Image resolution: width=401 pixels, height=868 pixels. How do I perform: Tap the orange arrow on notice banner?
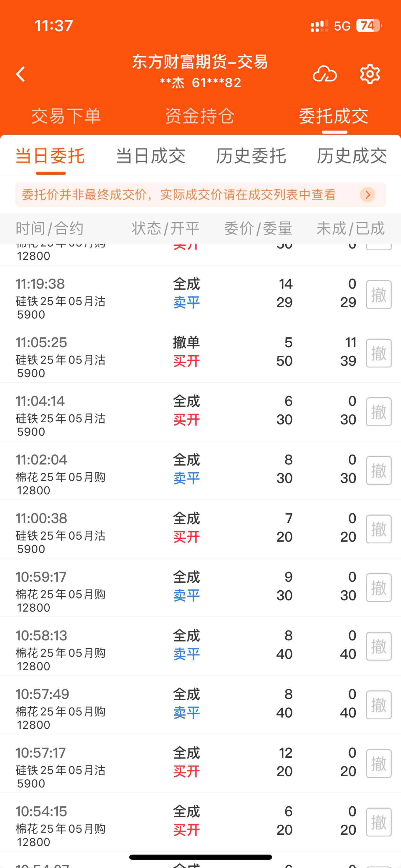(x=368, y=194)
